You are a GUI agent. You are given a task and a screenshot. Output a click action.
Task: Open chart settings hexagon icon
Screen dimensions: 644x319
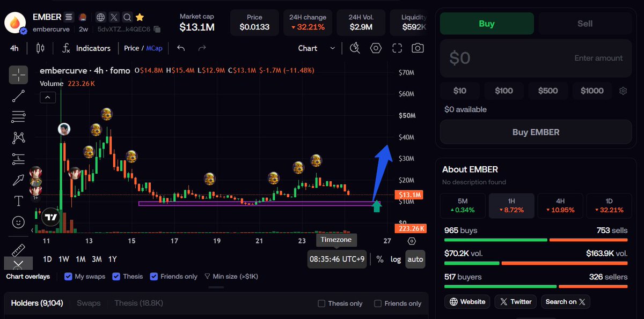376,48
